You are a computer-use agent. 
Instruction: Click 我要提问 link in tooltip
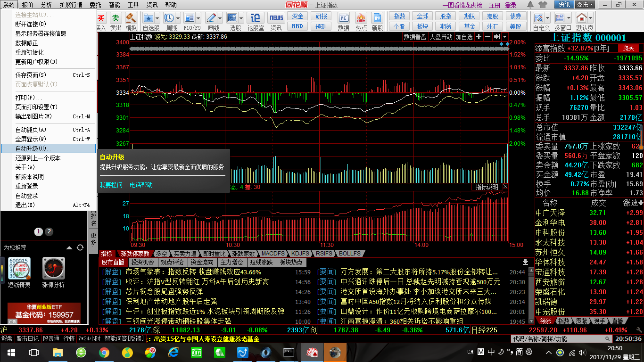111,185
